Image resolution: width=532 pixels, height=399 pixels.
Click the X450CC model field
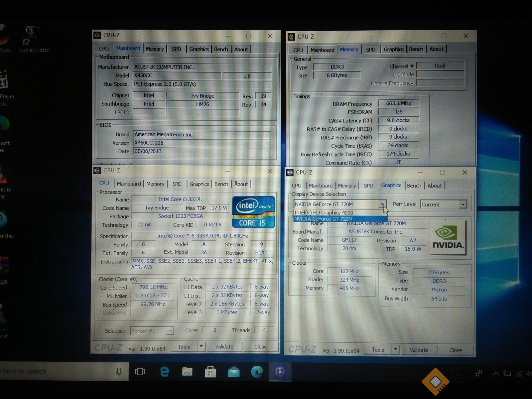(177, 75)
